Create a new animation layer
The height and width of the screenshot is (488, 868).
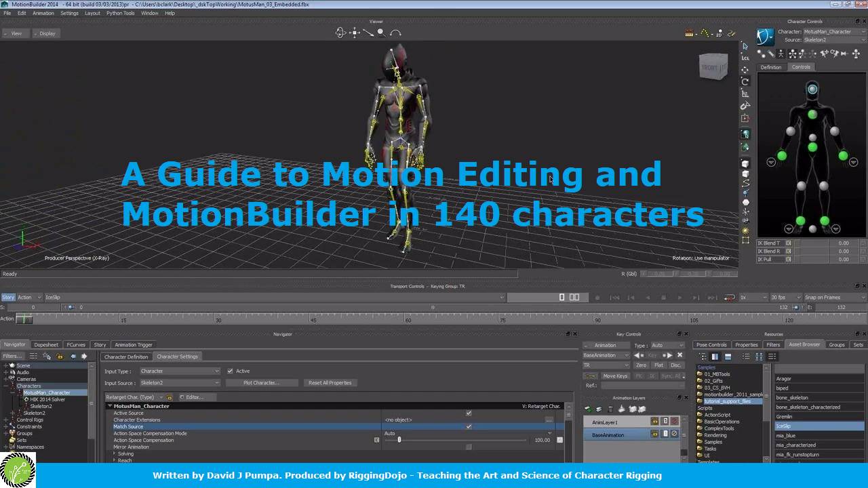pos(589,409)
